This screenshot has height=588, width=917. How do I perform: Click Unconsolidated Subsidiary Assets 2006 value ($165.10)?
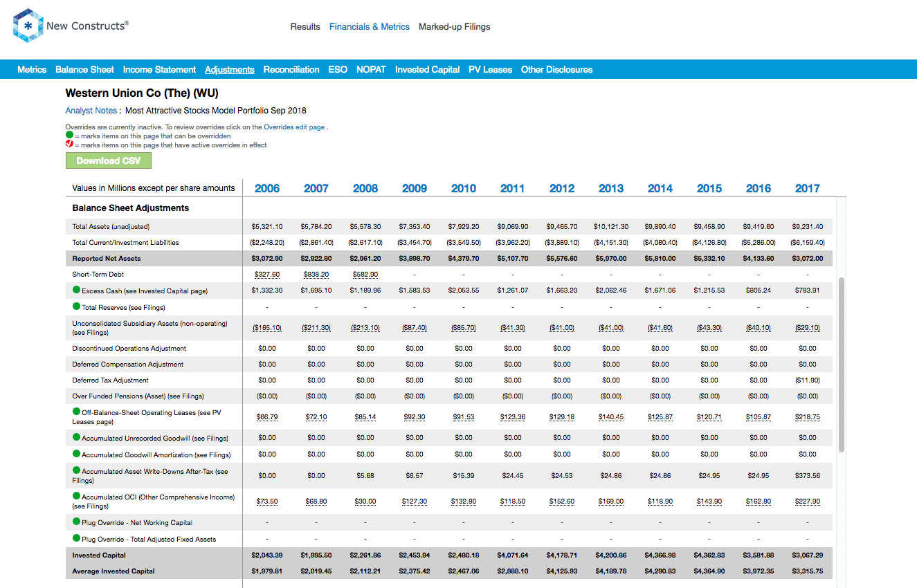[267, 328]
